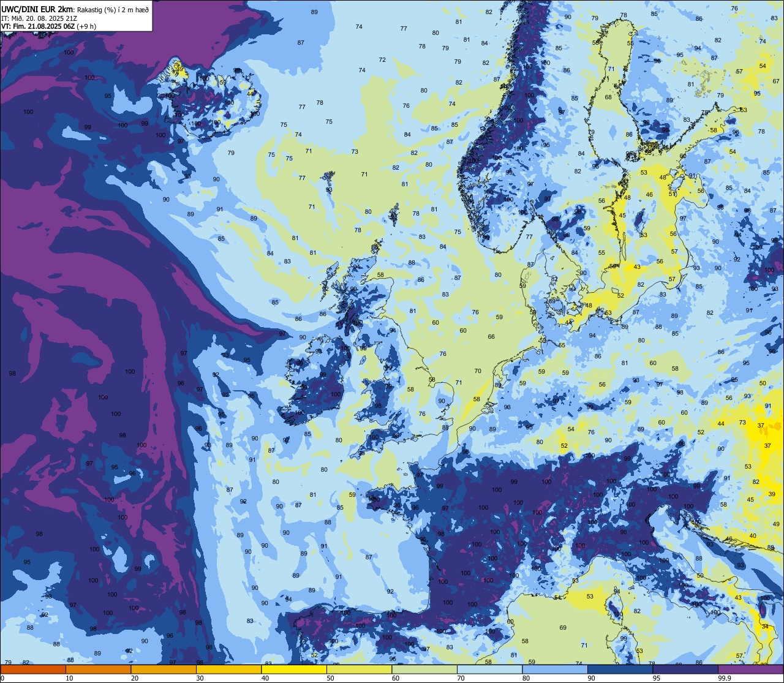Click the legend colour between 10 and 20
The height and width of the screenshot is (683, 784).
click(x=98, y=670)
